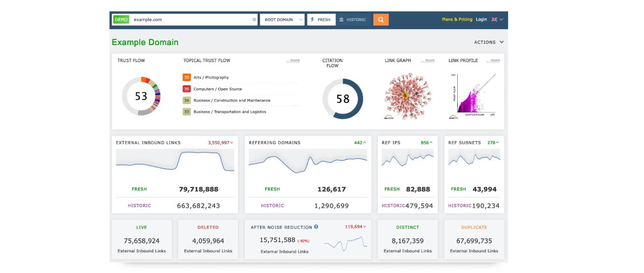The width and height of the screenshot is (644, 273).
Task: Click the LIVE card heading
Action: pyautogui.click(x=141, y=227)
